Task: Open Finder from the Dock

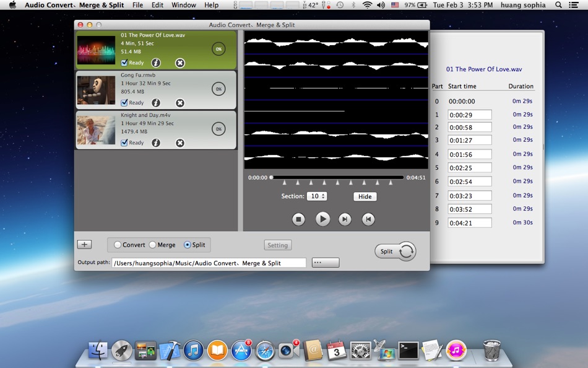Action: (x=98, y=351)
